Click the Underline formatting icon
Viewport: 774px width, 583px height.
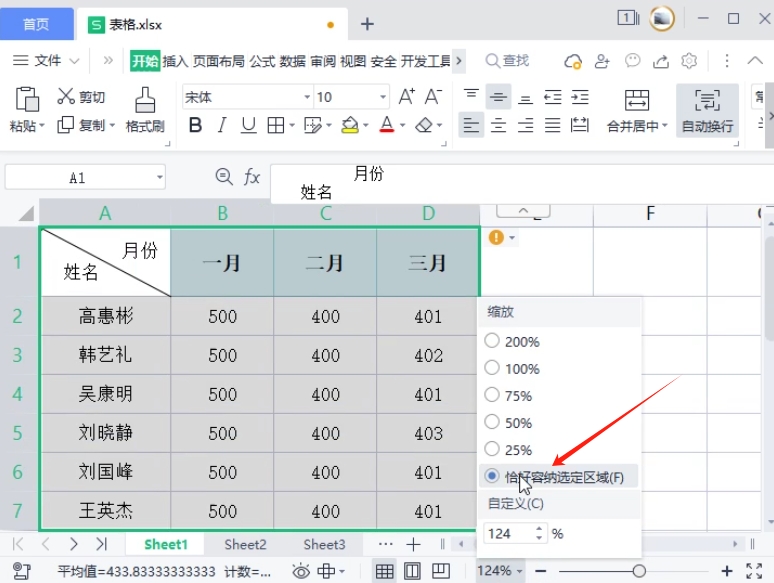coord(248,126)
